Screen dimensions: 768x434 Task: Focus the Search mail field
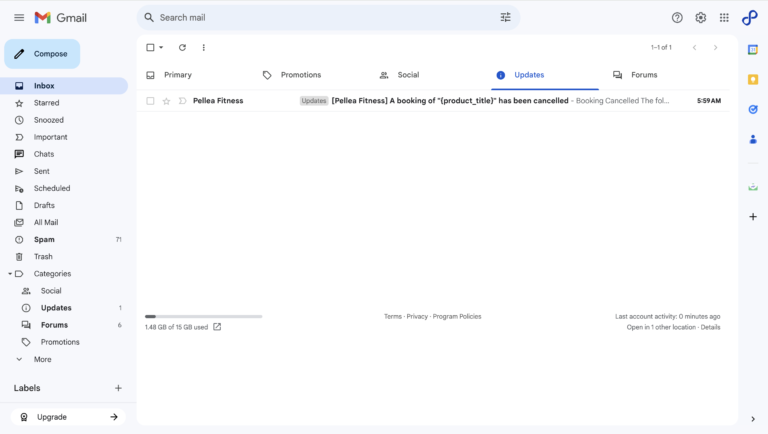click(x=328, y=18)
